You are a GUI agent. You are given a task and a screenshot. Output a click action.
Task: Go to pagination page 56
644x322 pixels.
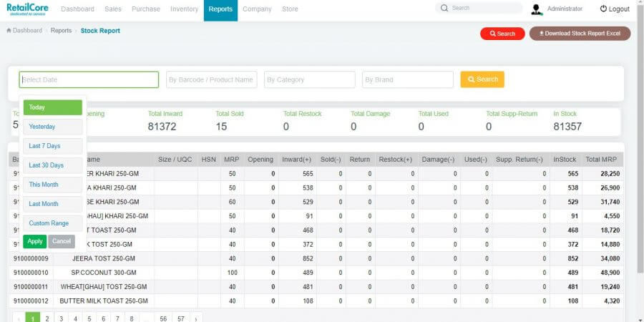click(x=163, y=318)
